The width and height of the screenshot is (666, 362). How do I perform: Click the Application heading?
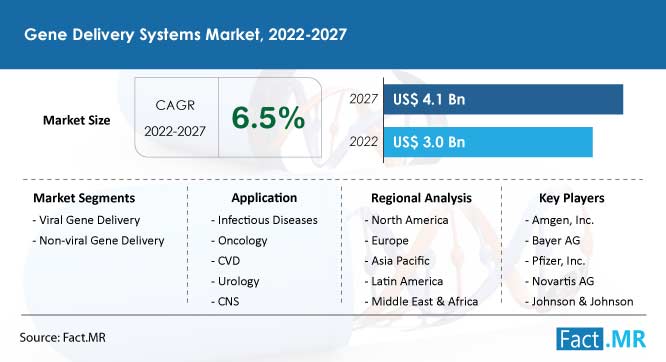point(264,198)
